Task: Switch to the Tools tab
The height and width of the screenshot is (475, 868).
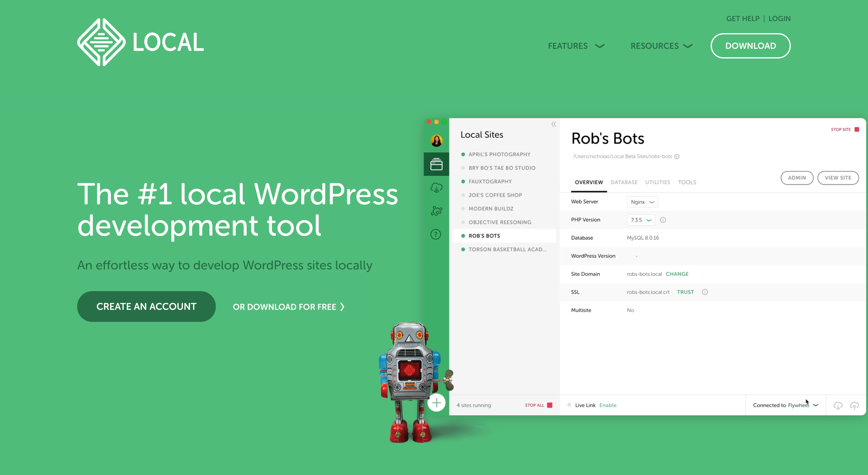Action: click(x=687, y=182)
